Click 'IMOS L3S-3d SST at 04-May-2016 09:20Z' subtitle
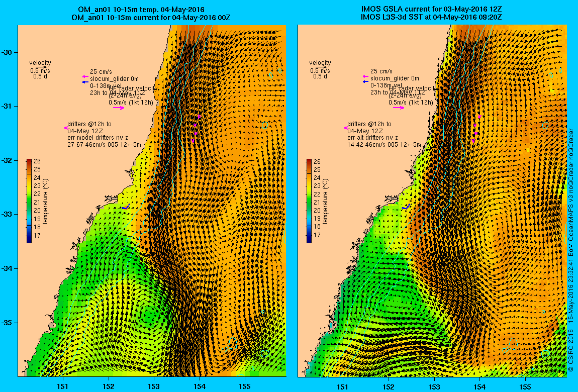Screen dimensions: 578x392 click(x=431, y=17)
